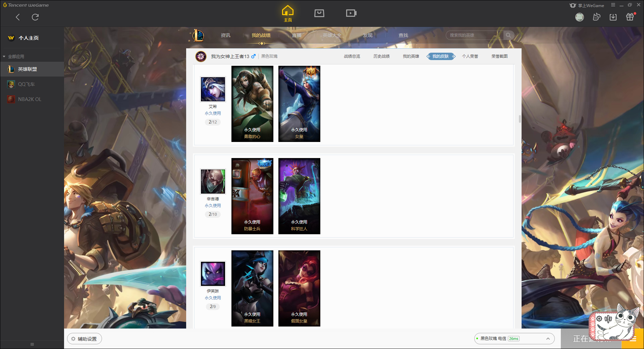Click the Tencent WeGame logo
The image size is (644, 349).
pos(26,5)
